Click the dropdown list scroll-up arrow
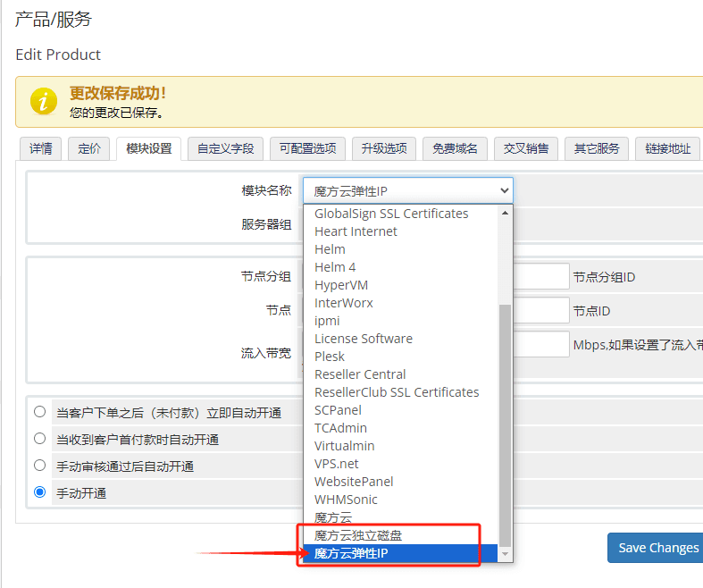The width and height of the screenshot is (703, 588). (506, 213)
